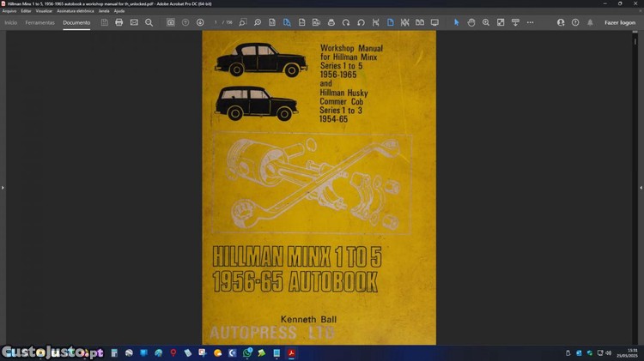Viewport: 644px width, 361px height.
Task: Click the Print icon in toolbar
Action: 119,22
